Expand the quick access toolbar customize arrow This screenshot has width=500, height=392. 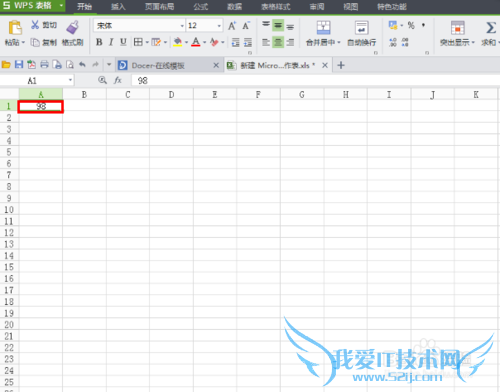point(109,65)
